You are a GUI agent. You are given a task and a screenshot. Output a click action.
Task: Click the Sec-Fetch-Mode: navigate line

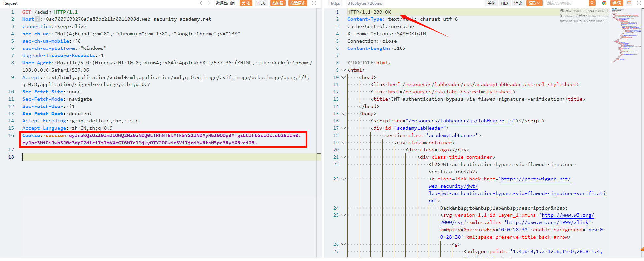[57, 99]
